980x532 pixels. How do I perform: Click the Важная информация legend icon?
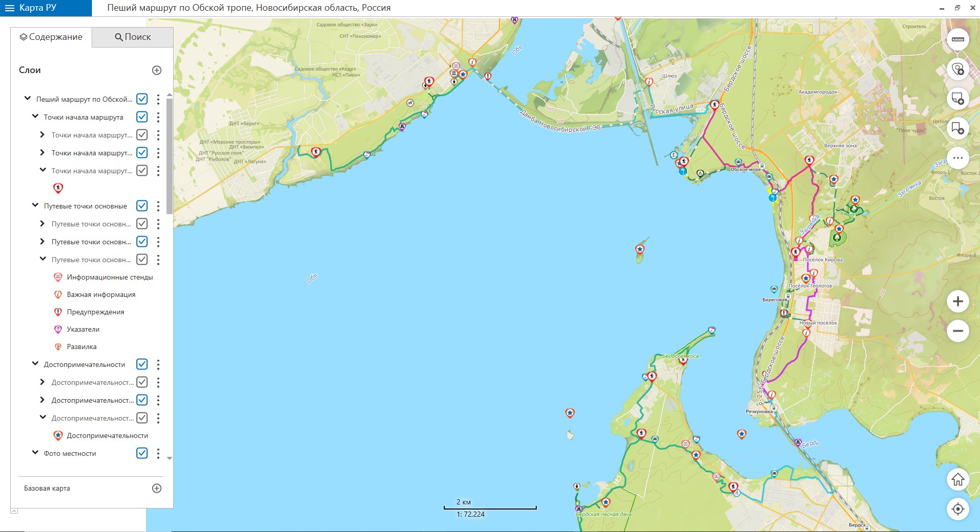point(58,294)
